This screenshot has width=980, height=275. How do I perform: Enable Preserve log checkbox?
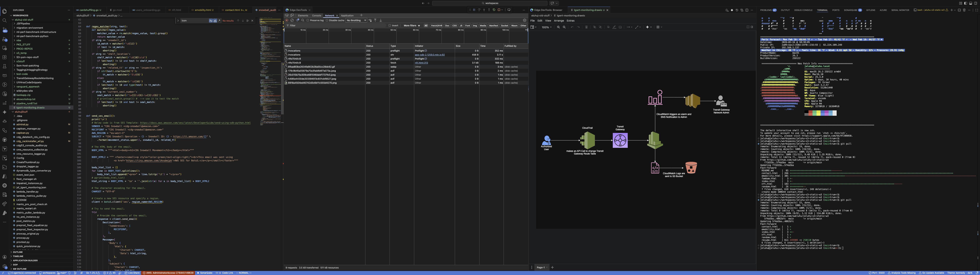[308, 20]
